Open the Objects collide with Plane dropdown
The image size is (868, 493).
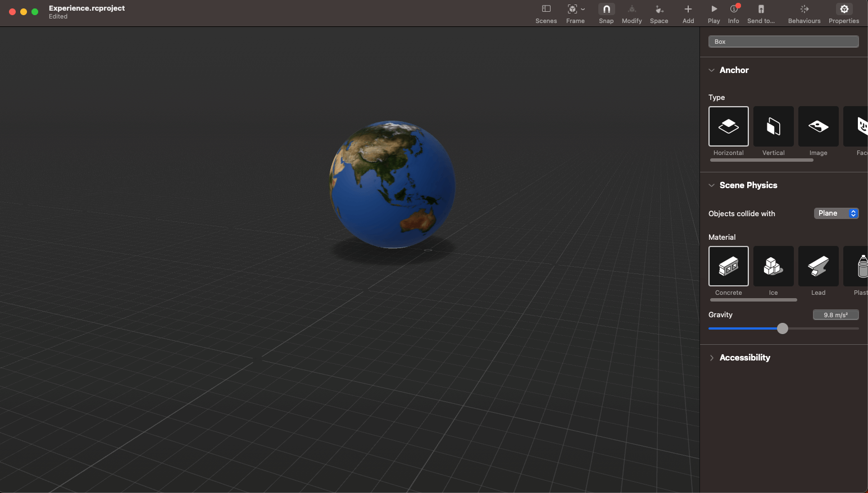(837, 213)
